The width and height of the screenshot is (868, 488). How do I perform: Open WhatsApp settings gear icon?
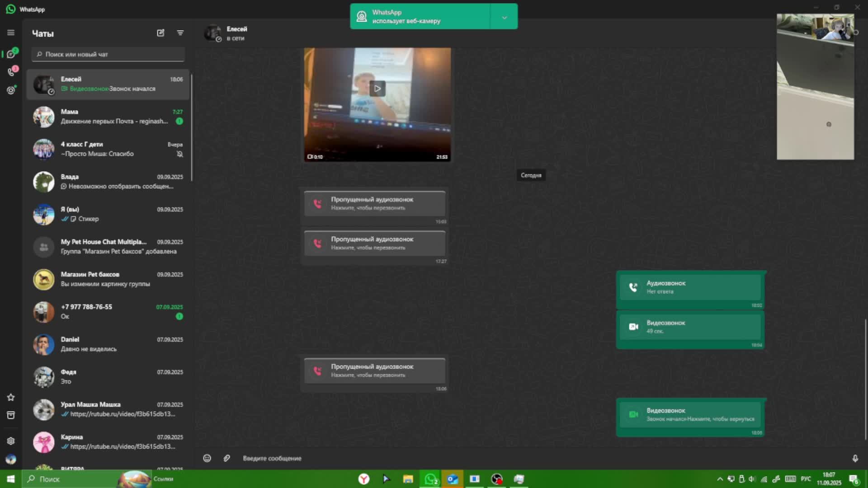tap(11, 441)
